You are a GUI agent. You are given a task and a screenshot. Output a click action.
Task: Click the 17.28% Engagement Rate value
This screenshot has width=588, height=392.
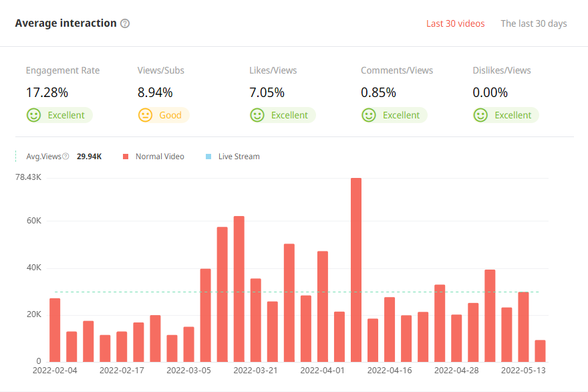[x=47, y=92]
